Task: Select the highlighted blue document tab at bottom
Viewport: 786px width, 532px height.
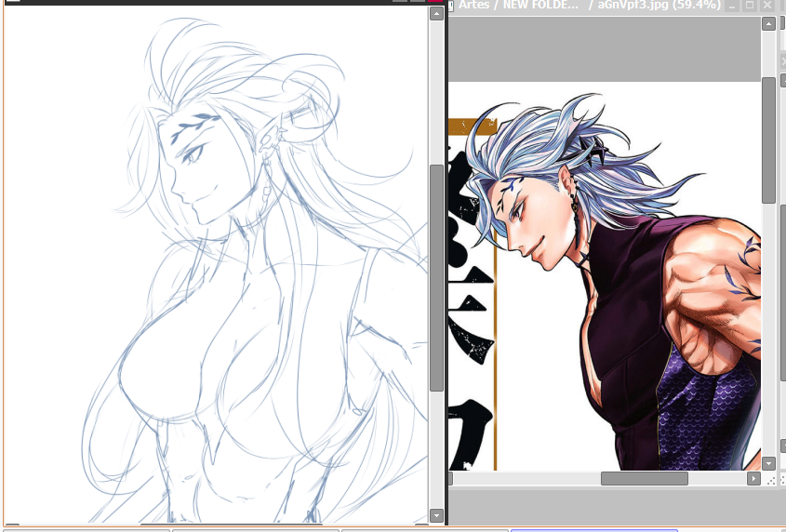Action: (593, 530)
